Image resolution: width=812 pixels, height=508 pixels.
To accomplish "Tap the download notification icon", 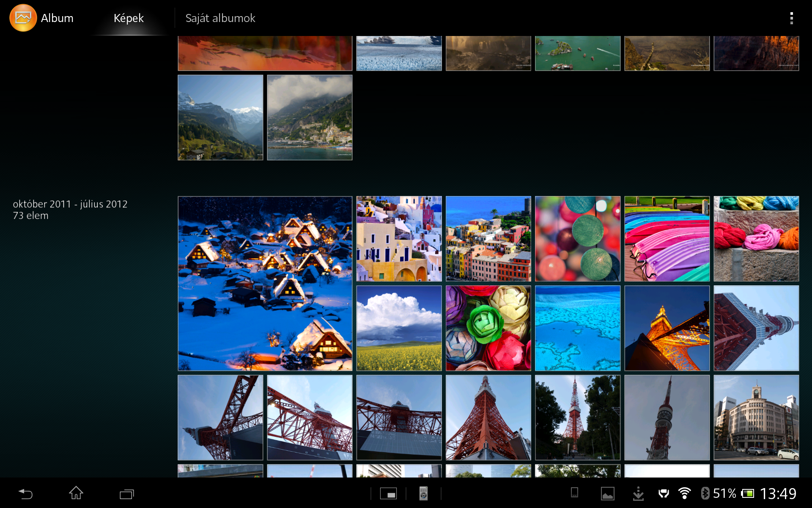I will tap(638, 494).
